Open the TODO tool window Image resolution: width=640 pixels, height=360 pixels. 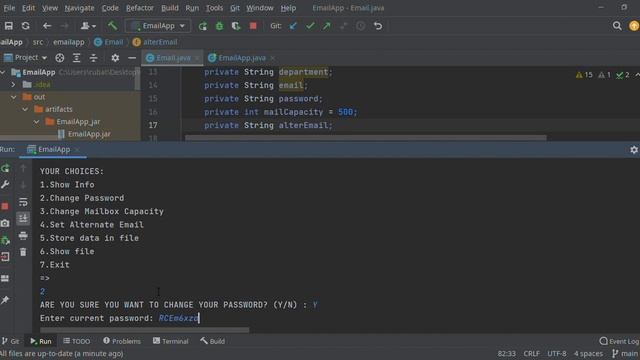click(x=77, y=341)
